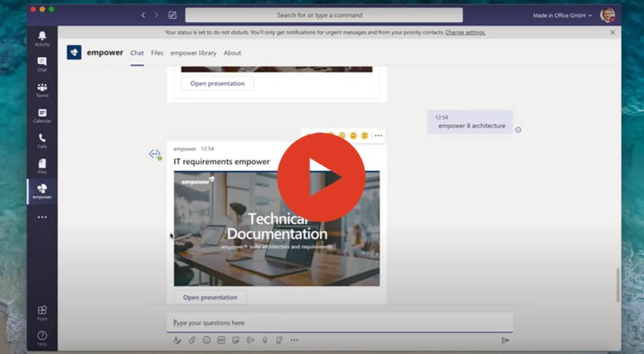The height and width of the screenshot is (354, 644).
Task: Open the sidebar Files section
Action: tap(42, 166)
